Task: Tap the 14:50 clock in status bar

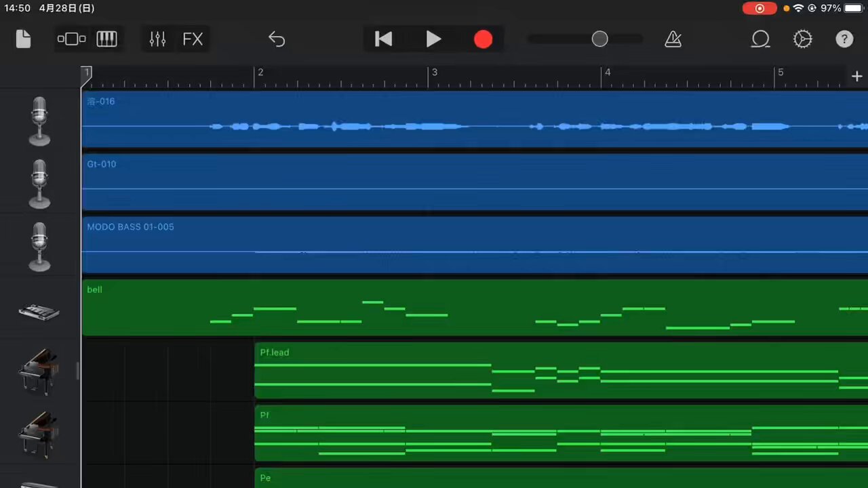Action: [18, 8]
